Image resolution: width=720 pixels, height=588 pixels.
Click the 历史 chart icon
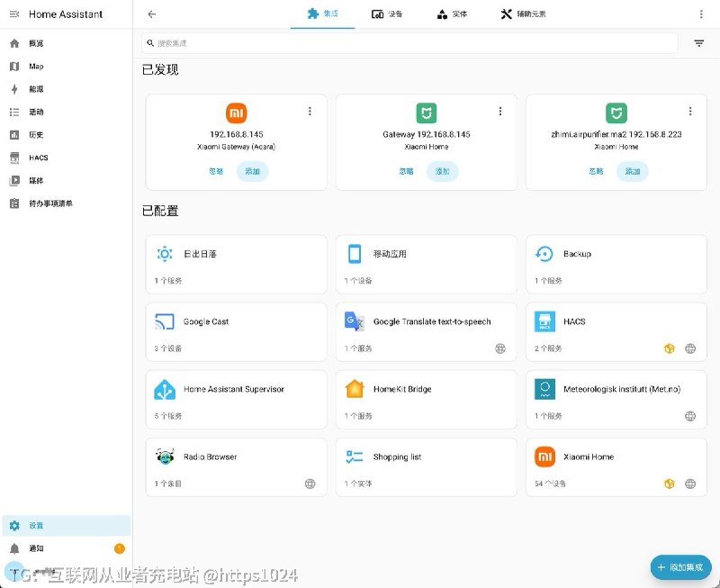(14, 135)
